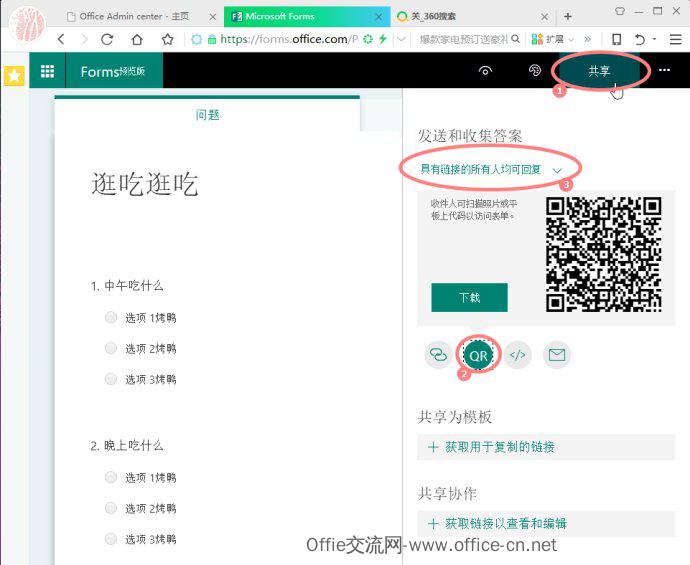This screenshot has height=565, width=690.
Task: Select option 1 for lunch question
Action: point(110,317)
